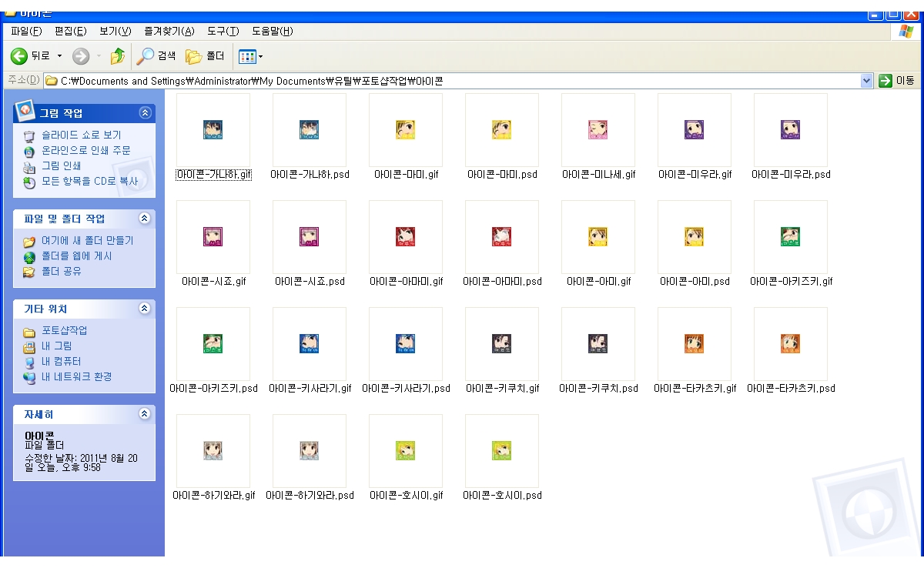Open the 파일(F) menu
924x568 pixels.
(x=26, y=32)
